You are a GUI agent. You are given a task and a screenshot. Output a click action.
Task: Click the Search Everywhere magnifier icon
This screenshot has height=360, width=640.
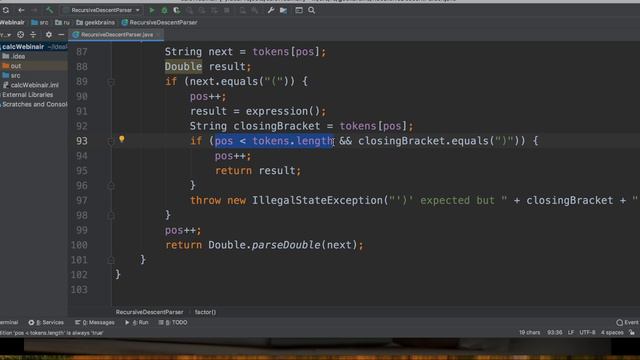point(311,10)
